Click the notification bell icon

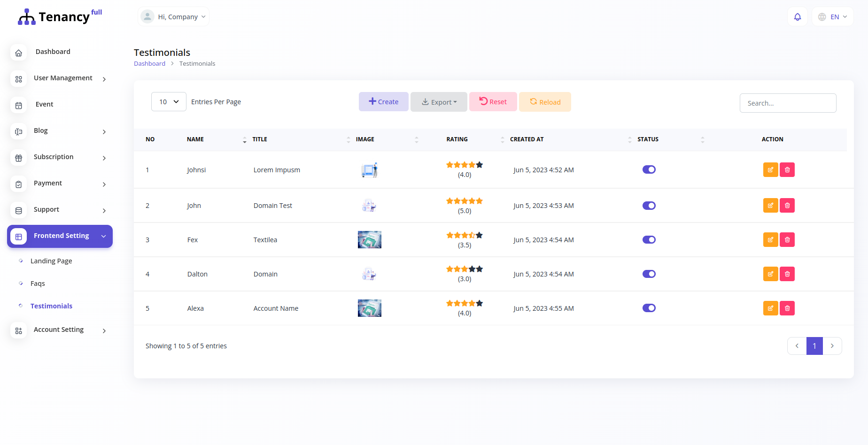797,17
